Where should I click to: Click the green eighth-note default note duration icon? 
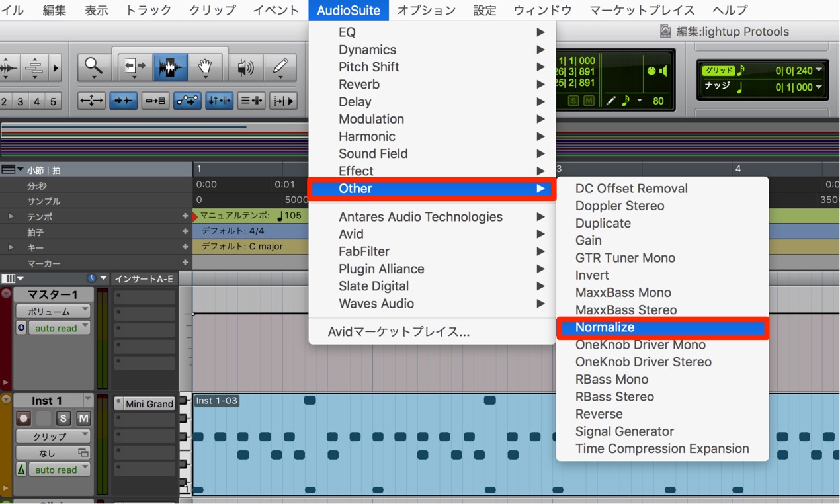coord(626,101)
